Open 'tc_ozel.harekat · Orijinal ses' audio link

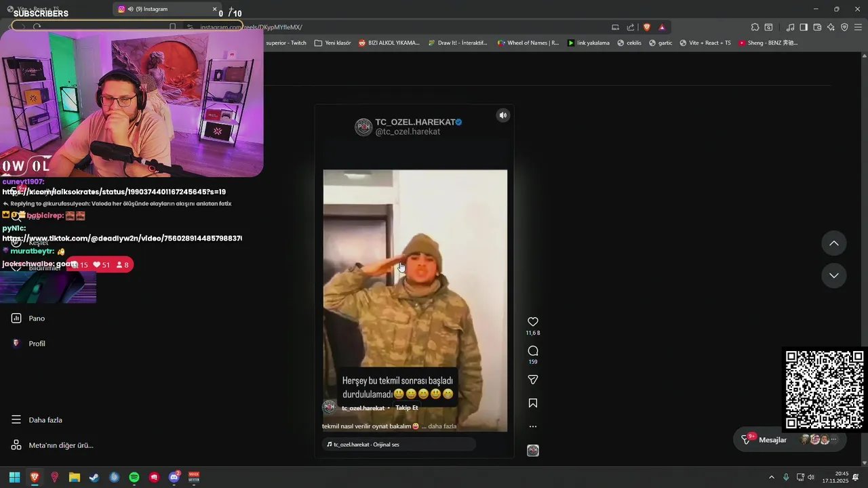click(x=399, y=445)
